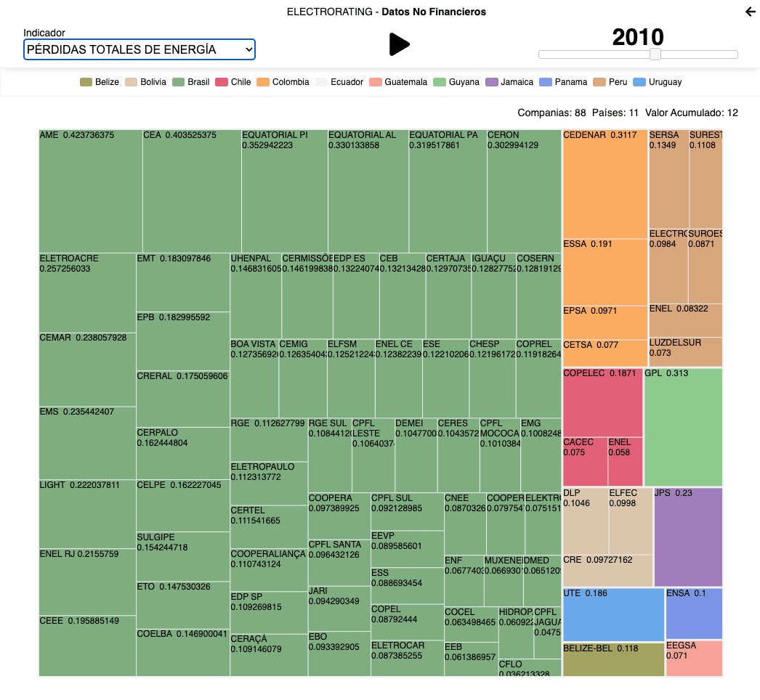This screenshot has width=760, height=700.
Task: Click the CELPE 0.162227045 tile
Action: click(183, 505)
